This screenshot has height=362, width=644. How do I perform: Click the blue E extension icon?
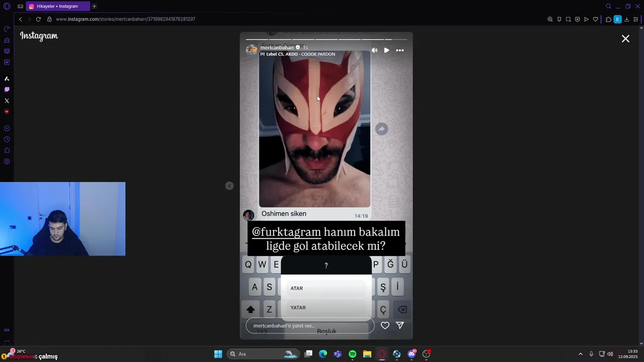[x=617, y=19]
